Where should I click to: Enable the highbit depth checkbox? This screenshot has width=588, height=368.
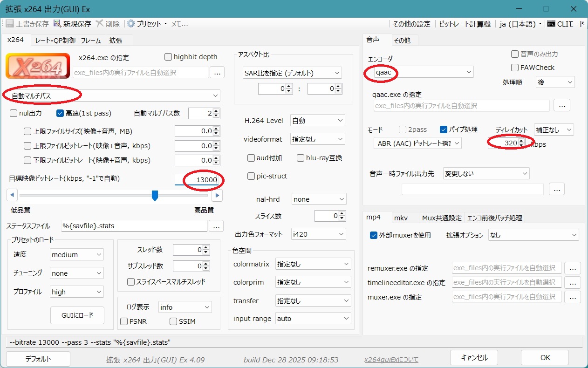(x=168, y=57)
